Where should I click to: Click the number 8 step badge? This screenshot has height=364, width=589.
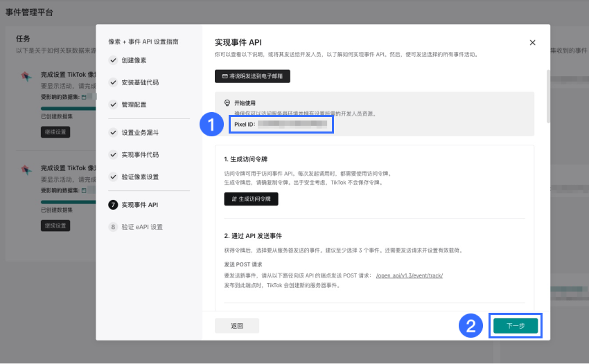113,227
